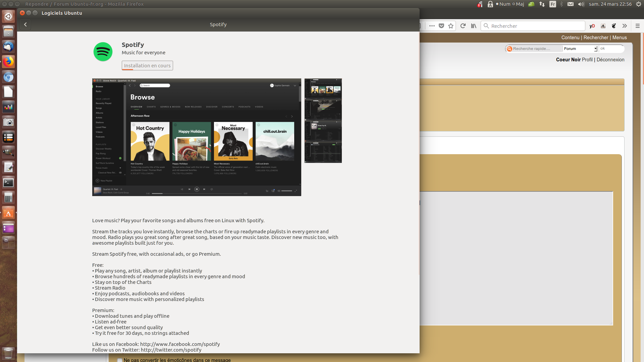Click the green indicator icon in panel
This screenshot has height=362, width=644.
(531, 4)
